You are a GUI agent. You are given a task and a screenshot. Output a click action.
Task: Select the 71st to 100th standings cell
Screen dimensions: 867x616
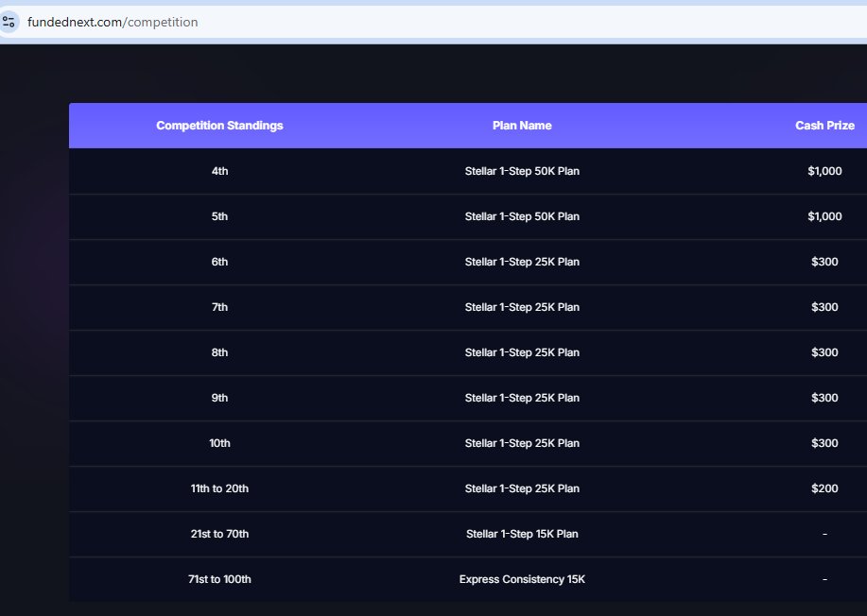pyautogui.click(x=219, y=578)
